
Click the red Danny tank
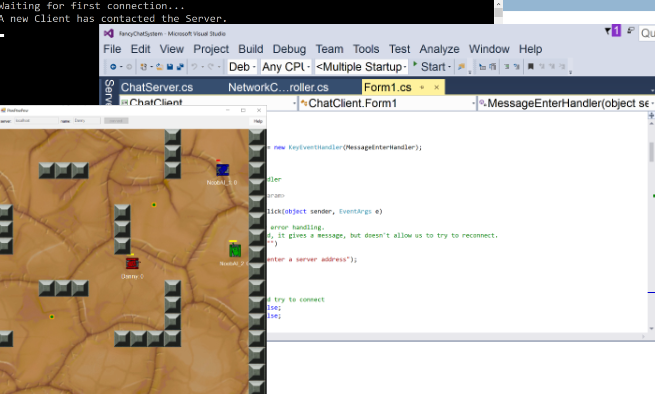tap(132, 263)
